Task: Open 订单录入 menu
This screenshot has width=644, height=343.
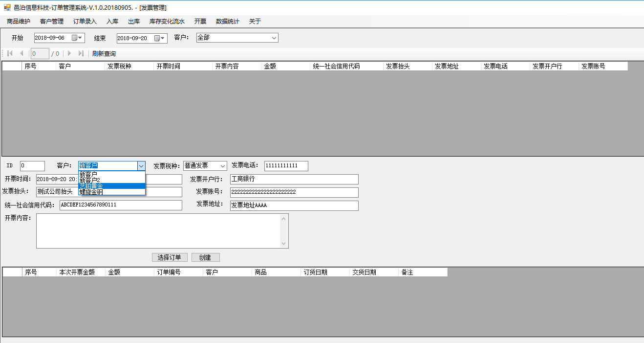Action: [85, 22]
